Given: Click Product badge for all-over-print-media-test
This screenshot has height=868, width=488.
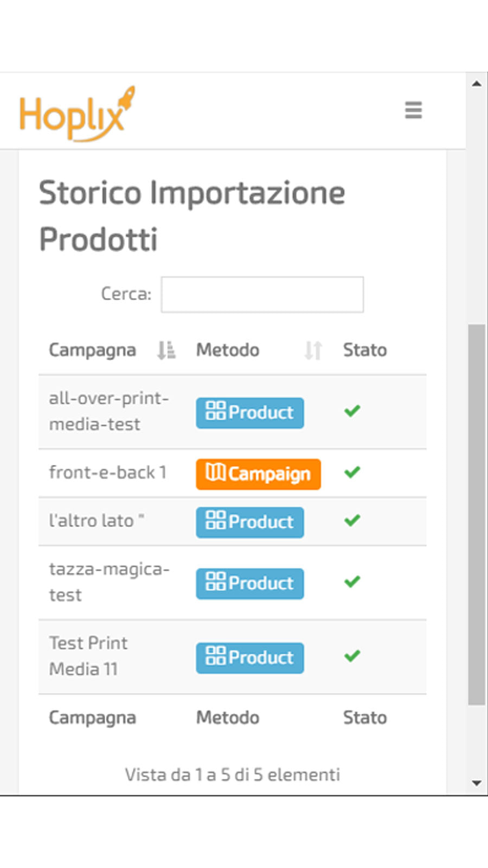Looking at the screenshot, I should [x=250, y=413].
